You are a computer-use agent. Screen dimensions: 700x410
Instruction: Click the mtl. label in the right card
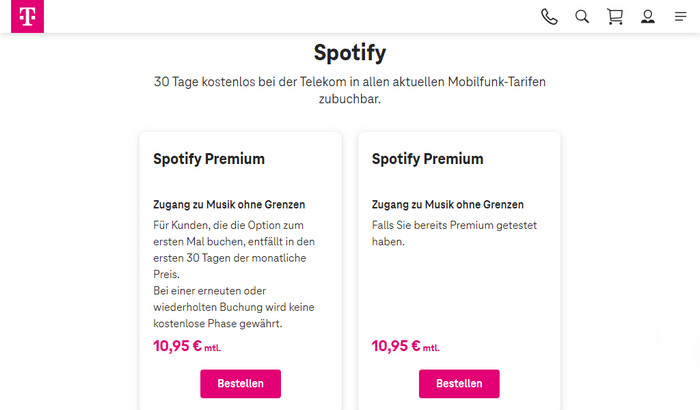[431, 348]
